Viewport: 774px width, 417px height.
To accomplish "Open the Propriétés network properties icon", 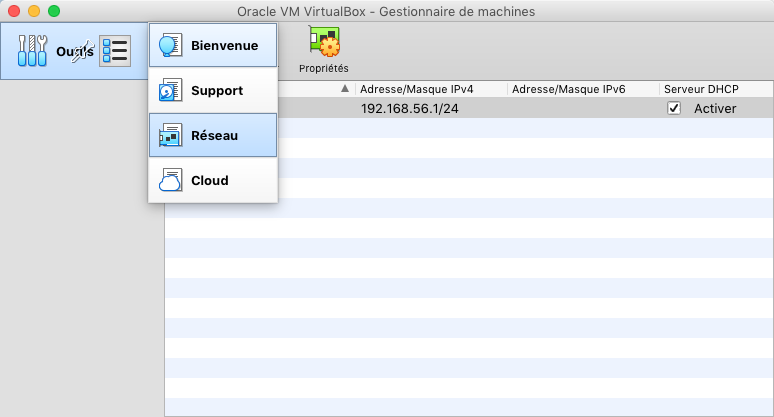I will coord(324,40).
